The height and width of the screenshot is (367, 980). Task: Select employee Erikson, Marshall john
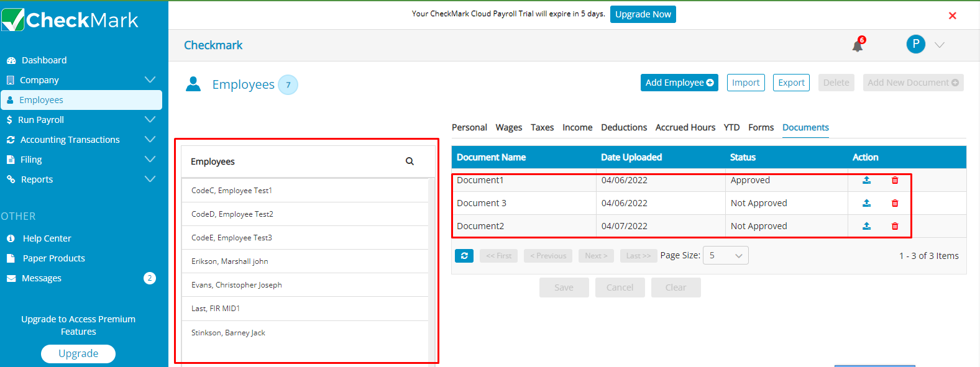click(305, 261)
